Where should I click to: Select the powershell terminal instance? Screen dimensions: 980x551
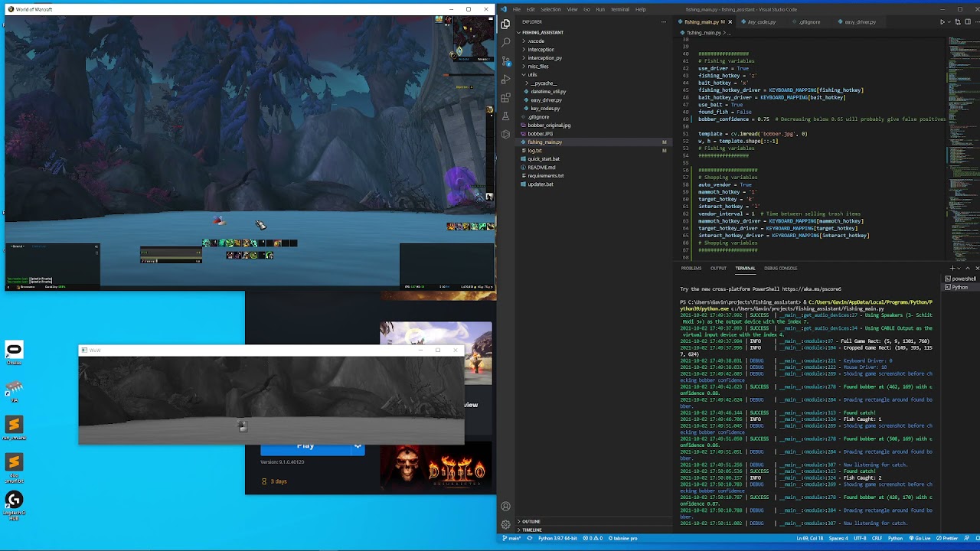click(x=961, y=279)
